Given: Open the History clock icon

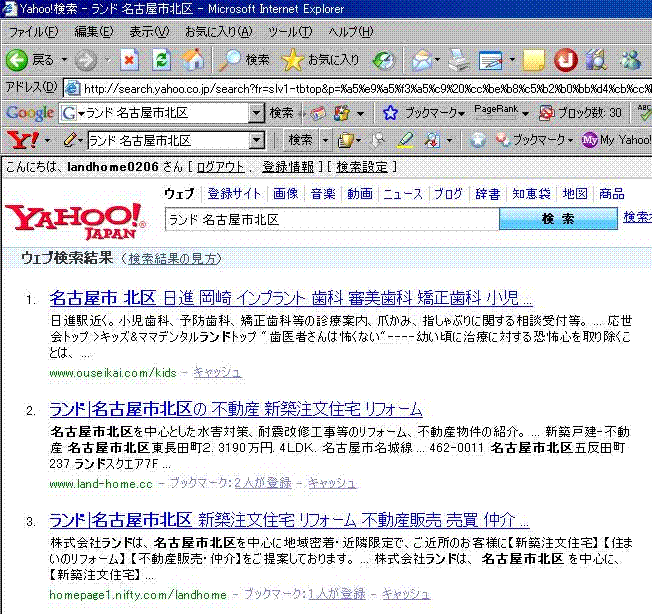Looking at the screenshot, I should (383, 61).
